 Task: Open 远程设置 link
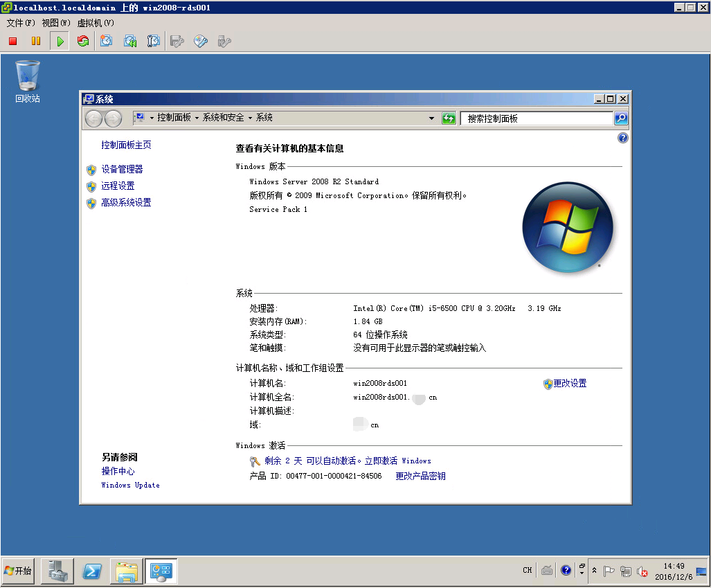click(x=118, y=186)
